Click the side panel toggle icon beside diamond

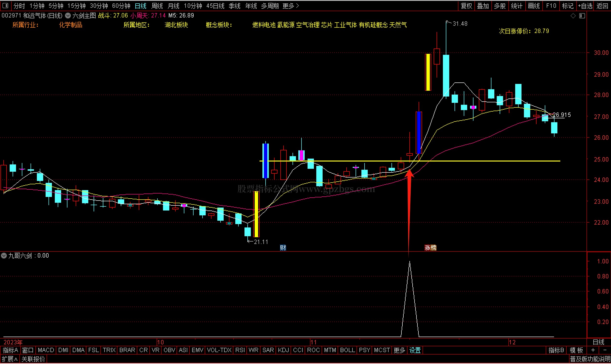coord(582,16)
